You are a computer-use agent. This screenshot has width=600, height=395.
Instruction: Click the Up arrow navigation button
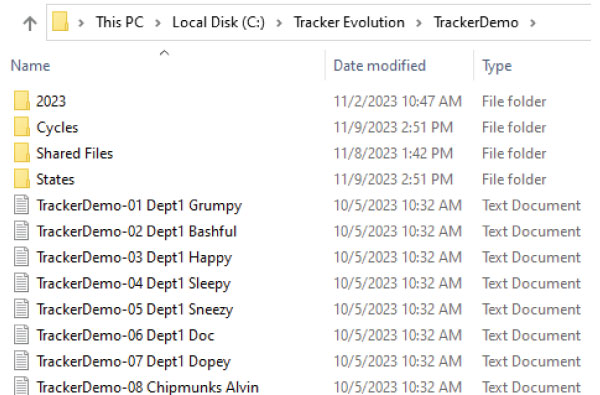tap(30, 23)
